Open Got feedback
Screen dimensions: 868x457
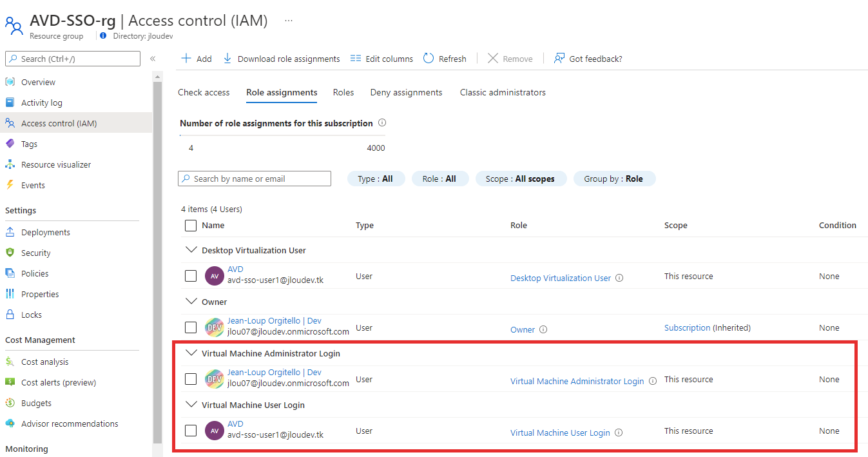588,59
